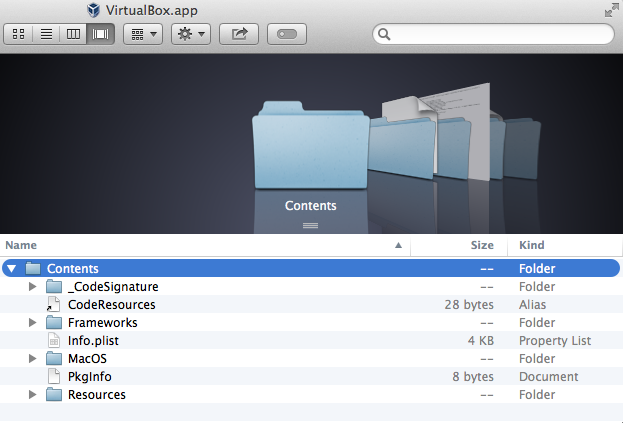
Task: Click the 28 bytes size value
Action: (469, 305)
